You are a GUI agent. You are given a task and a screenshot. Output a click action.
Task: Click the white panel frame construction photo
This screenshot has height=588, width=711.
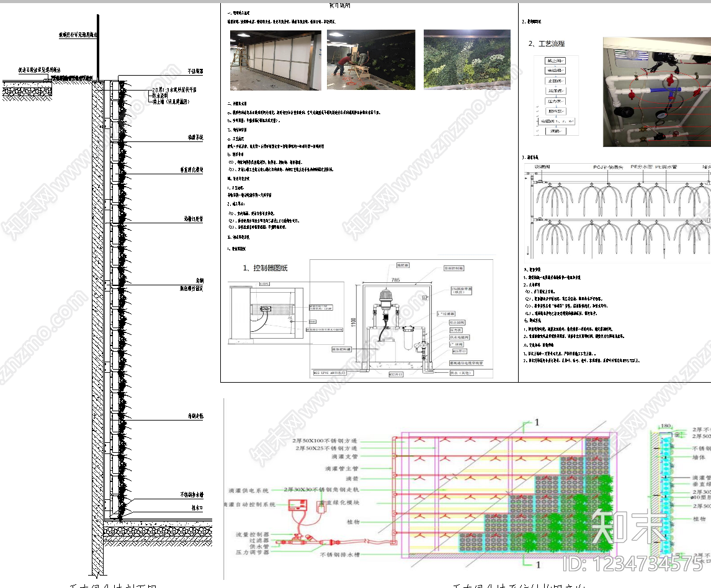(275, 60)
